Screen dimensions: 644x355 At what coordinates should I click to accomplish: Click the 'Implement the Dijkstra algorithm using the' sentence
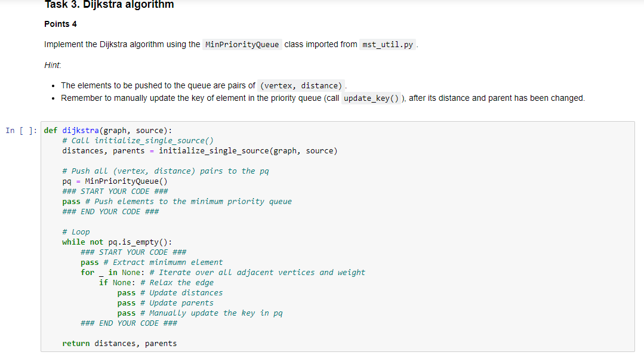click(x=231, y=44)
